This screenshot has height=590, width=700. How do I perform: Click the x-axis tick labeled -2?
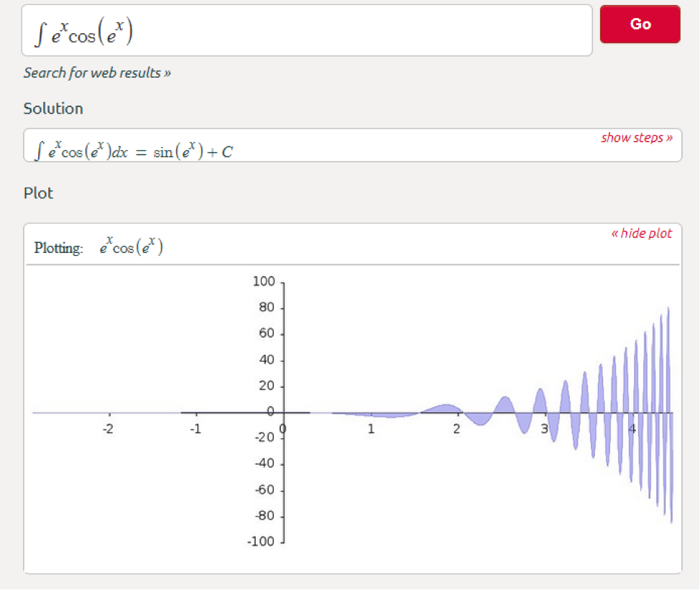tap(108, 428)
